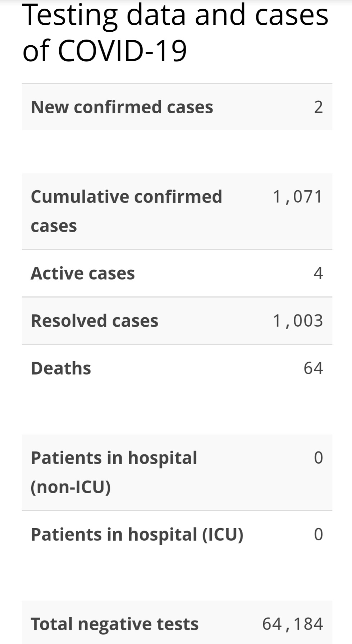Select the 'Resolved cases' label
Screen dimensions: 352x644
pos(95,321)
